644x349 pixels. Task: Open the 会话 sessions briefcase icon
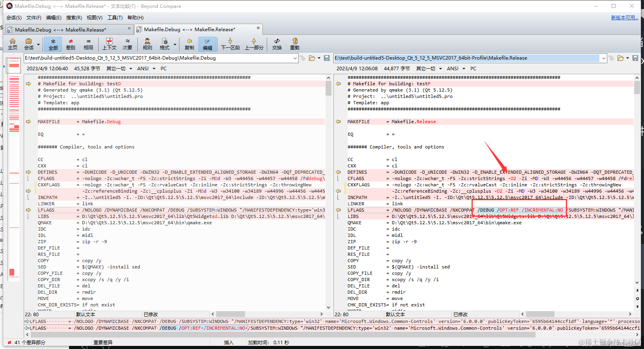tap(28, 44)
